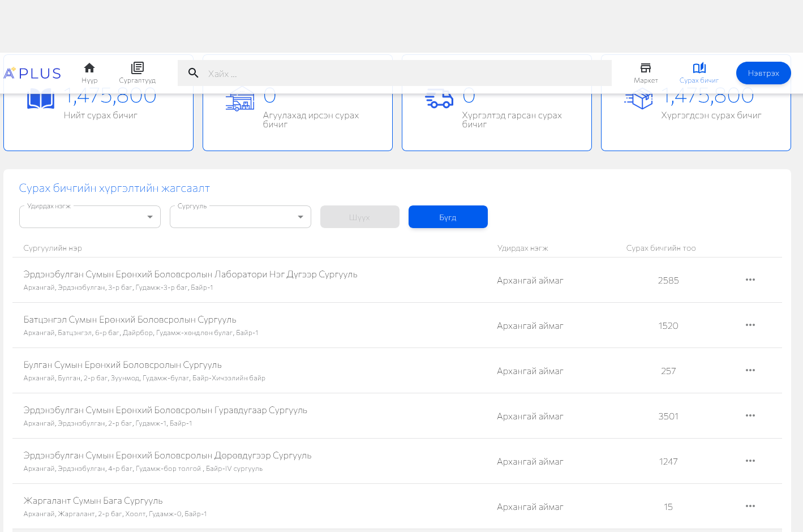The height and width of the screenshot is (532, 803).
Task: Click the A PLUS logo
Action: [x=32, y=73]
